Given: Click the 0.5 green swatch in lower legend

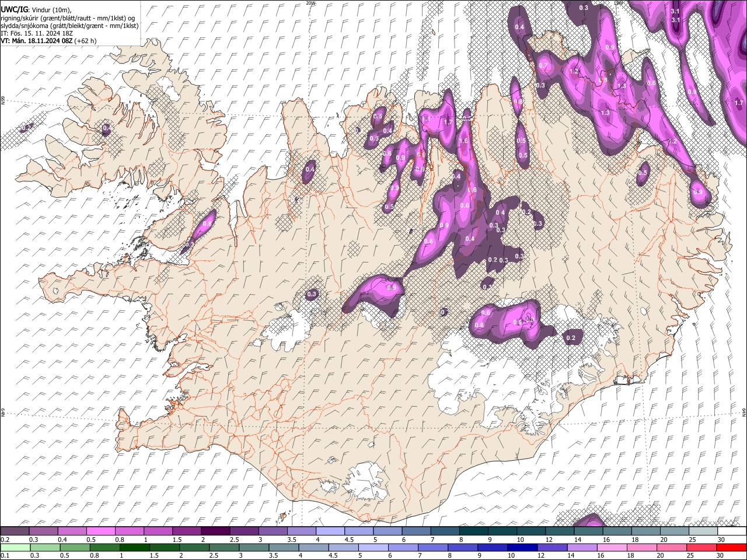Looking at the screenshot, I should click(x=75, y=547).
